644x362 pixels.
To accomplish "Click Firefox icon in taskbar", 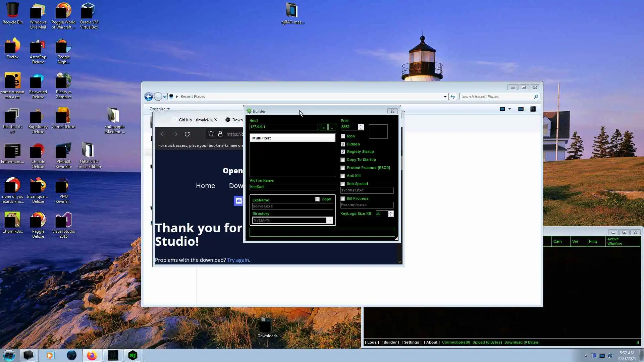I will (92, 355).
